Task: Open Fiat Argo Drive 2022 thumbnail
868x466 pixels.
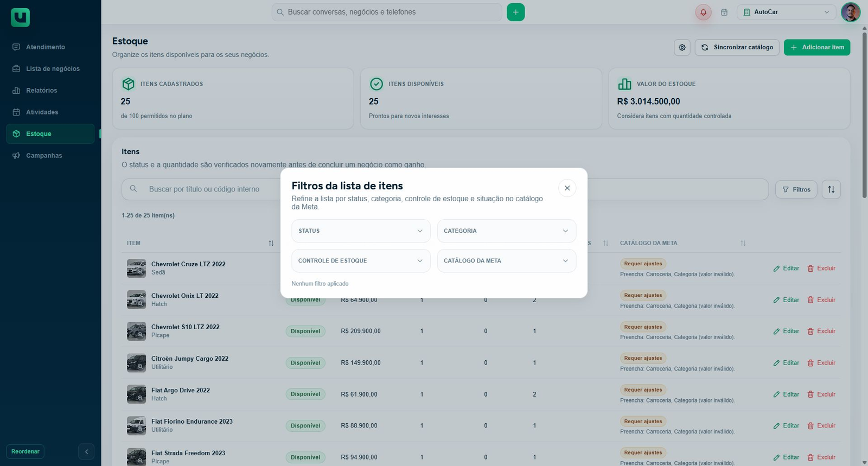Action: click(136, 394)
